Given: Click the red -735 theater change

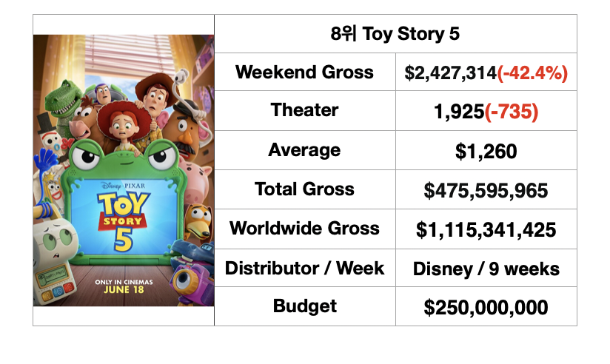Looking at the screenshot, I should (x=512, y=112).
